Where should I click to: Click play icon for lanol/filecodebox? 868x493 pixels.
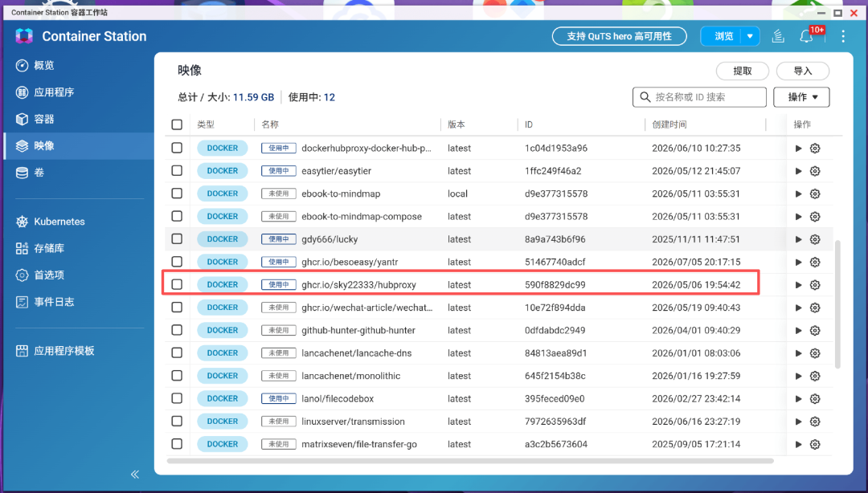798,398
